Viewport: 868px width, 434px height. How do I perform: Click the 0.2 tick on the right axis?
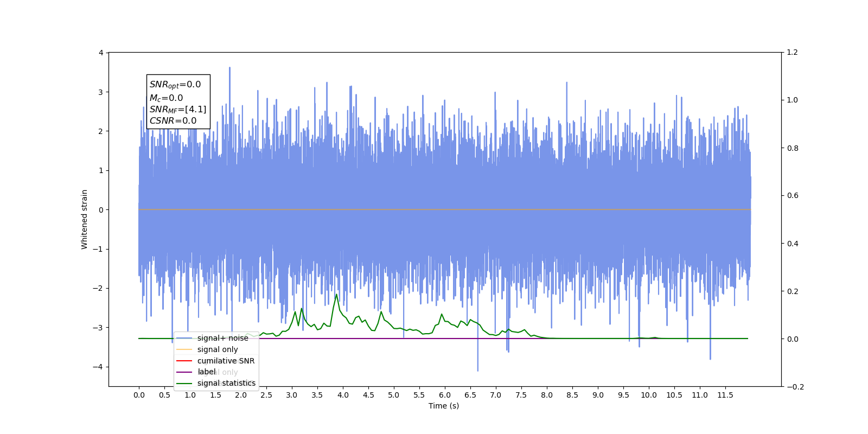(x=793, y=291)
